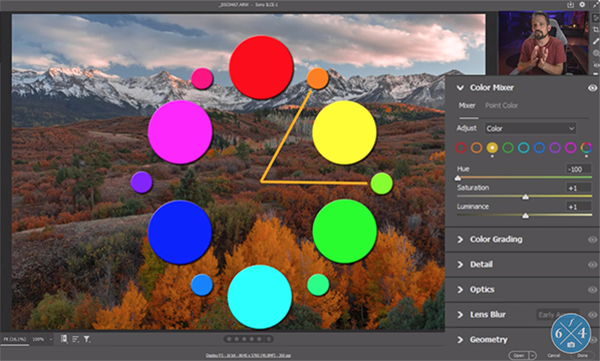Select the green color circle in Mixer
This screenshot has width=600, height=361.
coord(508,147)
